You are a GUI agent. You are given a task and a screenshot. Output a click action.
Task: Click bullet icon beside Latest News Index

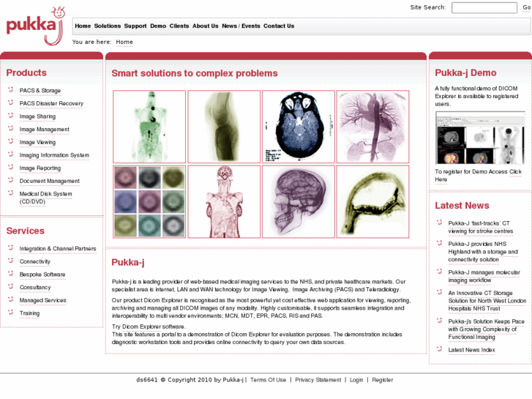point(439,348)
